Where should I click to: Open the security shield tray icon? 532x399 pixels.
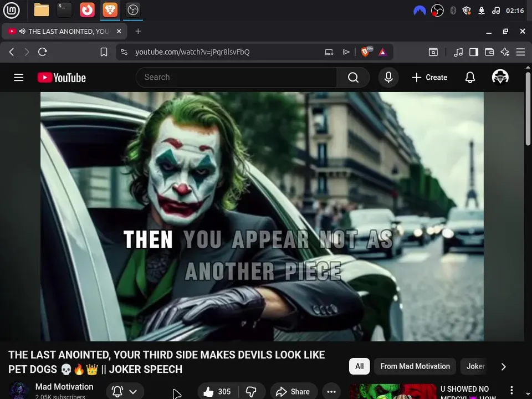click(467, 11)
